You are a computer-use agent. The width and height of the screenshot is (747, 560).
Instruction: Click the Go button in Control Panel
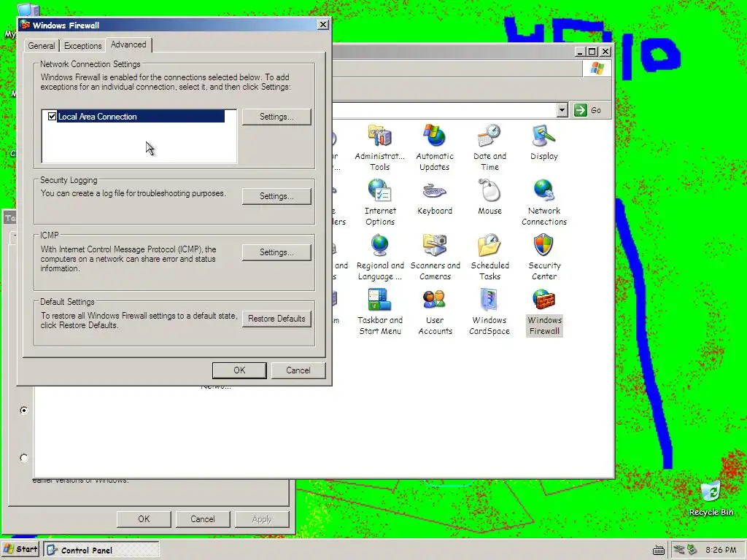589,110
